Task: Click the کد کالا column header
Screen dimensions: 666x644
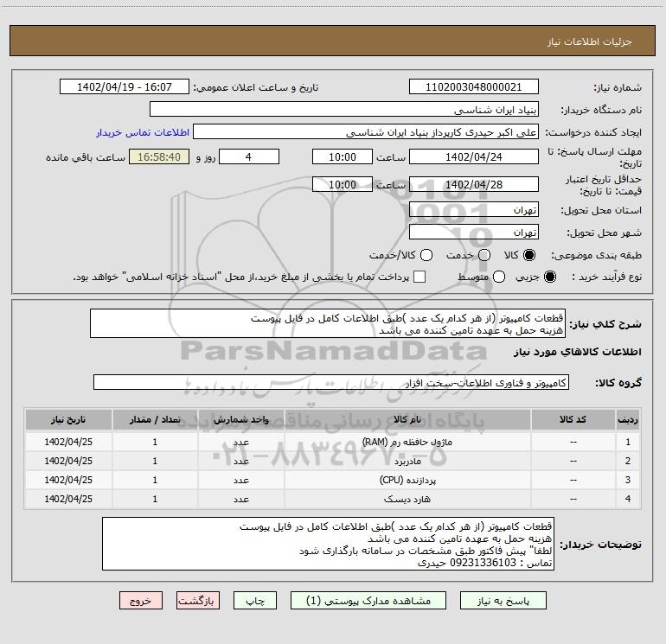Action: click(573, 420)
